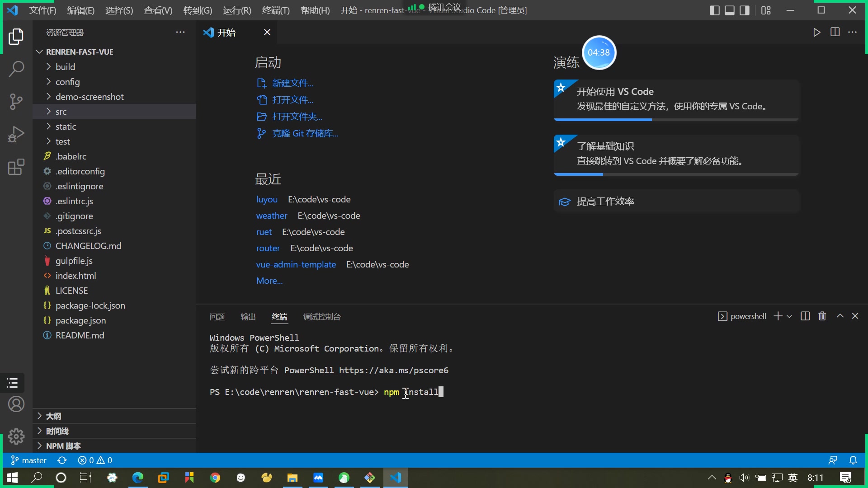Click 新建文件... link

285,83
